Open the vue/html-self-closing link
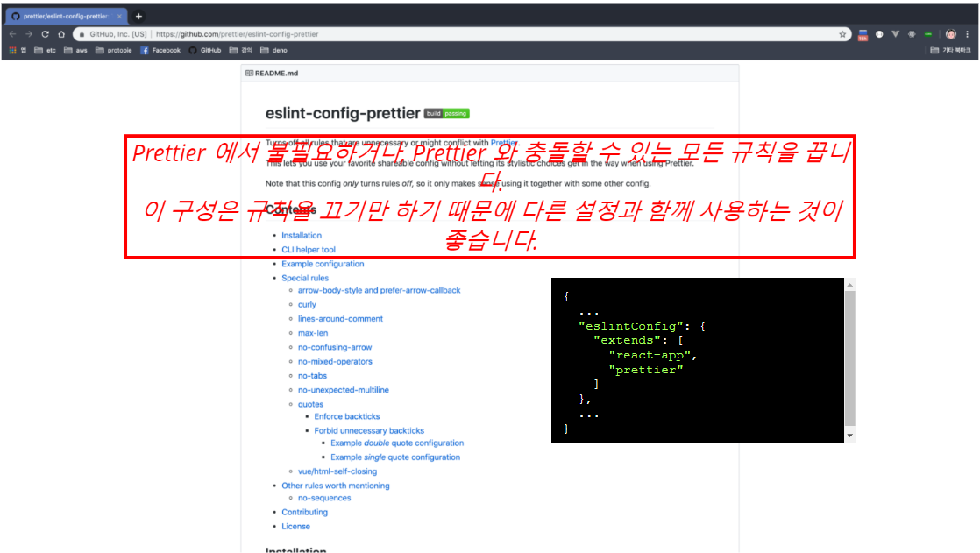This screenshot has width=980, height=553. pos(337,471)
